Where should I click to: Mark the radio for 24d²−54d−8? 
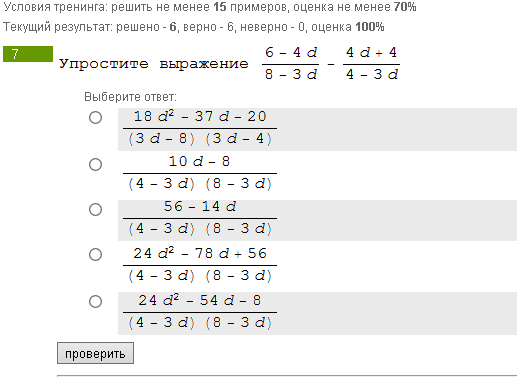tap(95, 301)
